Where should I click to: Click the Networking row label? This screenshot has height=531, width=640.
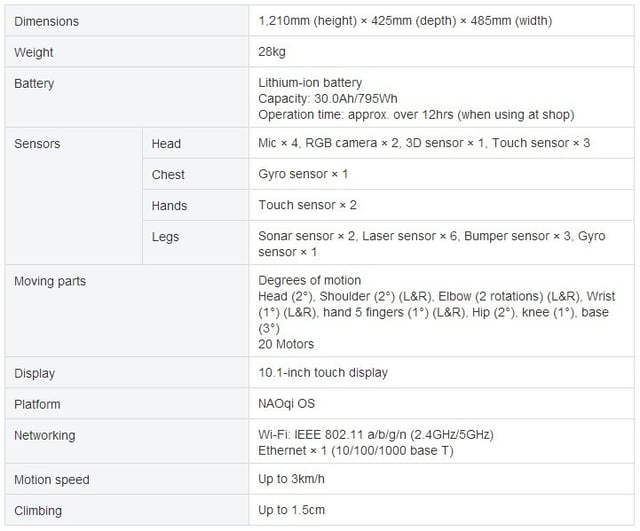(x=44, y=436)
